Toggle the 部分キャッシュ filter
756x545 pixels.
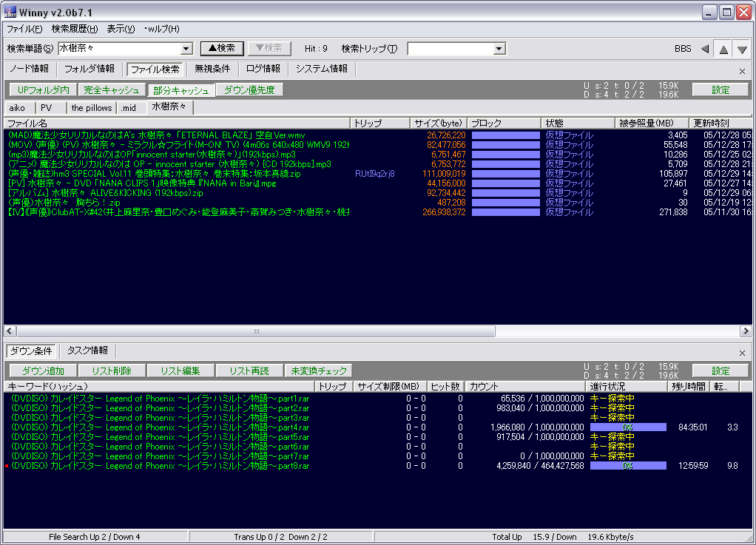tap(180, 90)
